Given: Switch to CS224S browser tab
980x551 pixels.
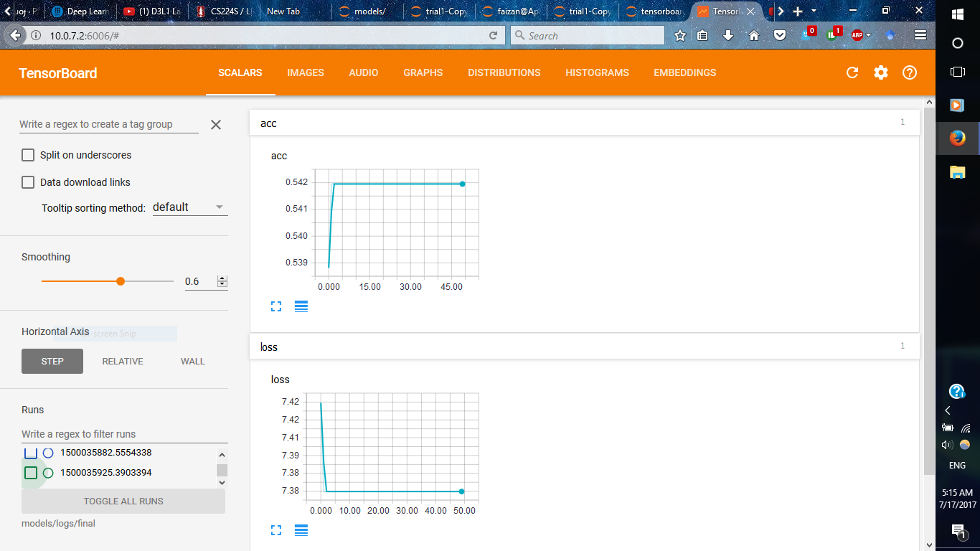Looking at the screenshot, I should (225, 11).
